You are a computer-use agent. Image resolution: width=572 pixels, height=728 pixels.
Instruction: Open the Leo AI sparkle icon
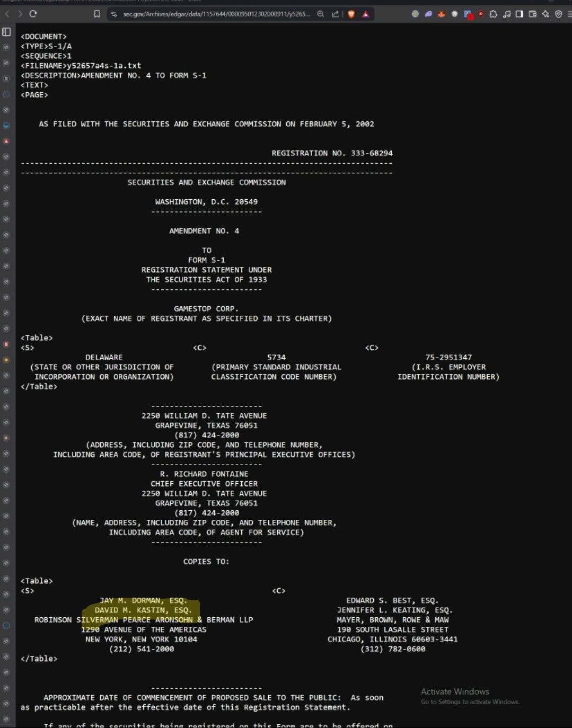click(545, 14)
